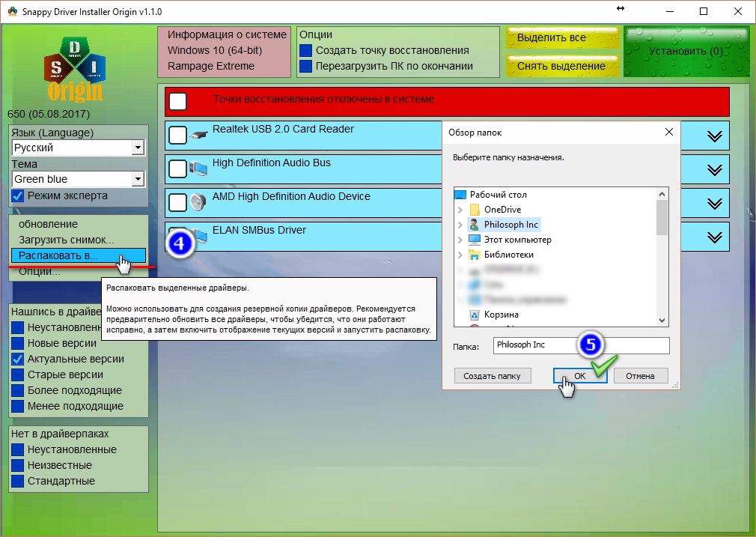Select the OneDrive folder icon in tree
This screenshot has height=537, width=756.
click(x=474, y=210)
